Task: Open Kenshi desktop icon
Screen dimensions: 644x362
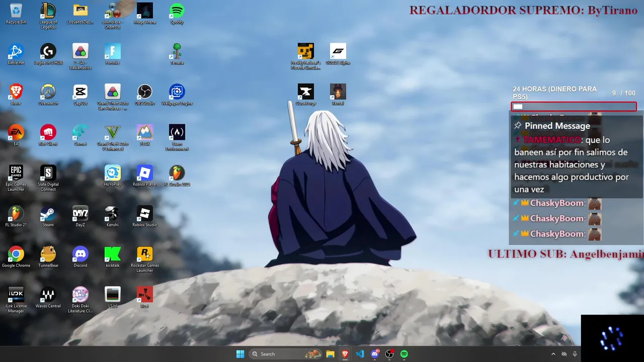Action: click(x=113, y=217)
